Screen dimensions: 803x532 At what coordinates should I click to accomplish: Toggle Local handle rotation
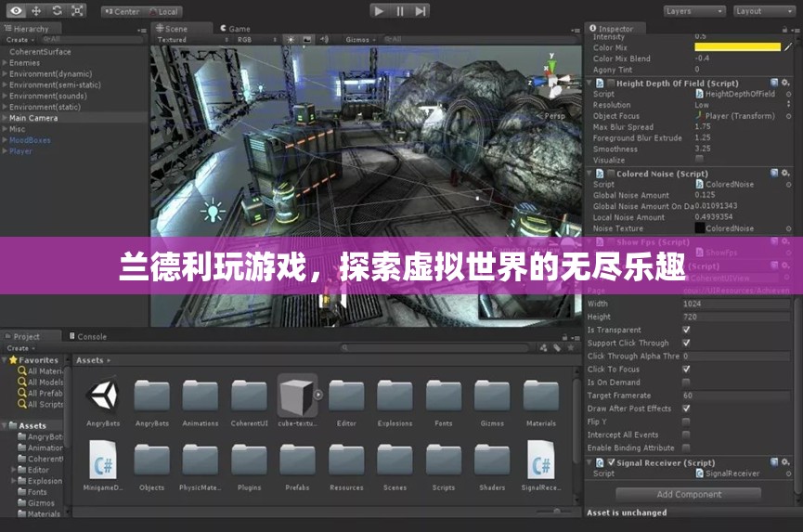pos(162,11)
